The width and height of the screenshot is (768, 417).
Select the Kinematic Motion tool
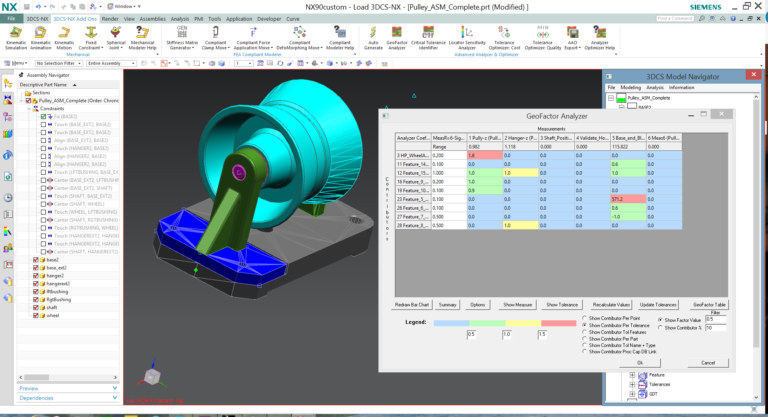(x=64, y=38)
